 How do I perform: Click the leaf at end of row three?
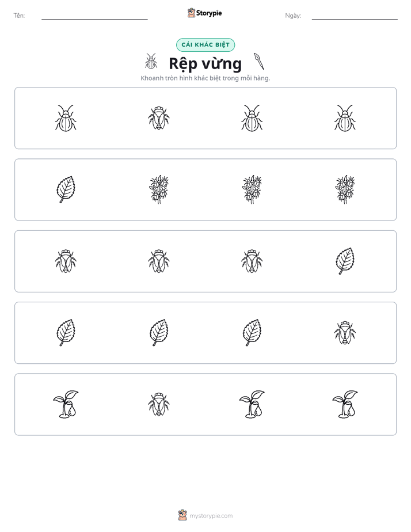345,261
